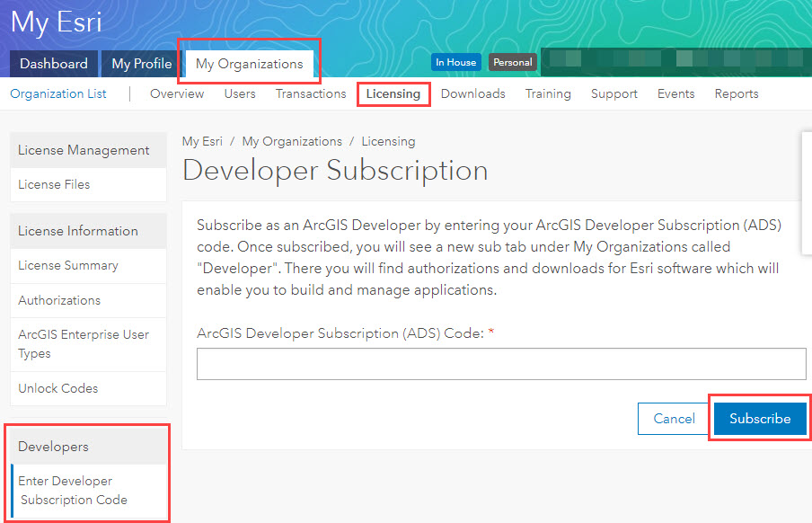The height and width of the screenshot is (523, 812).
Task: Click the Subscribe button
Action: click(760, 419)
